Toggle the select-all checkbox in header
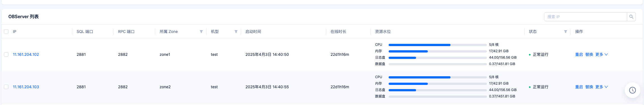The width and height of the screenshot is (644, 105). tap(6, 32)
